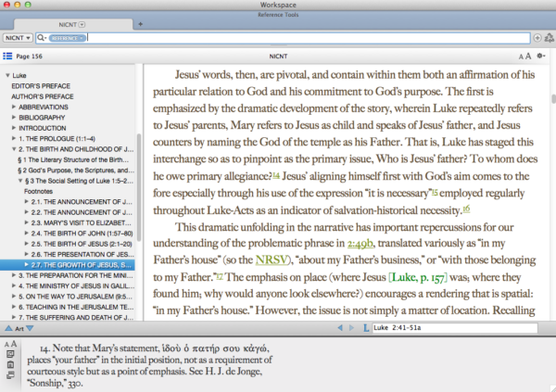Click the Art down triangle
Viewport: 556px width, 392px height.
[x=31, y=328]
